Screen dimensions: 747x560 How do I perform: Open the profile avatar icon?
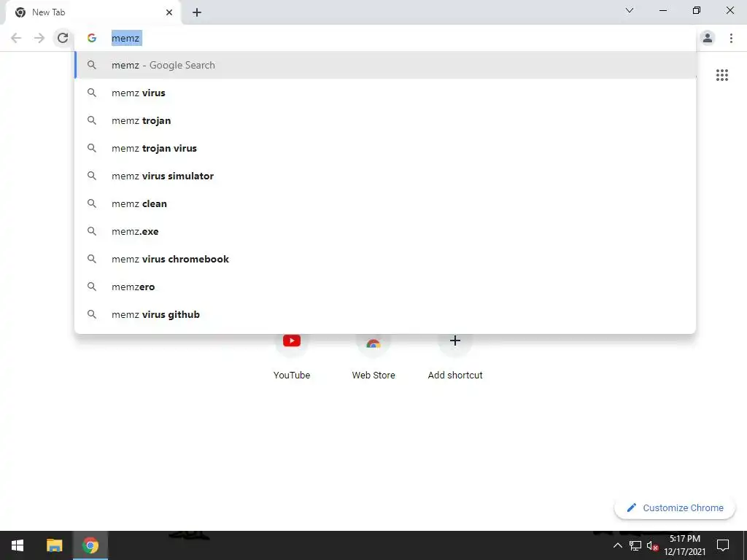pyautogui.click(x=708, y=38)
